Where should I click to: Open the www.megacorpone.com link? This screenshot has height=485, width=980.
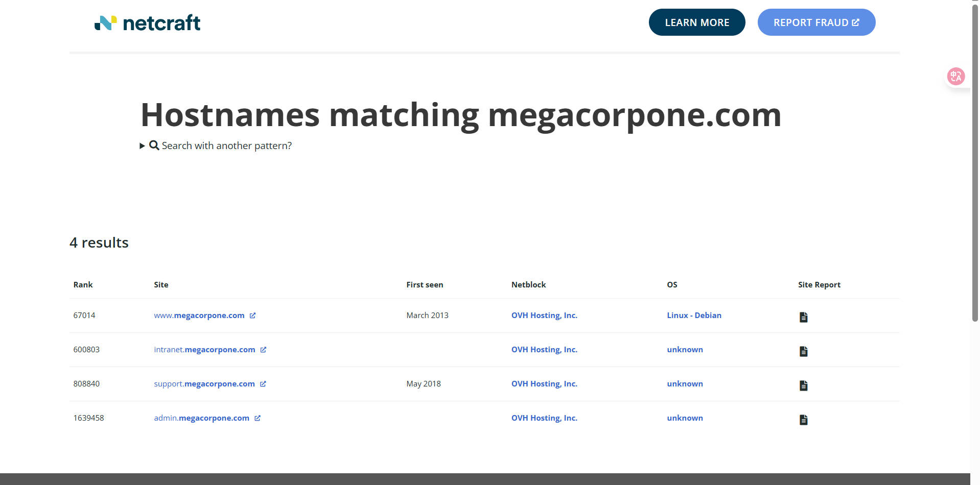pos(199,316)
